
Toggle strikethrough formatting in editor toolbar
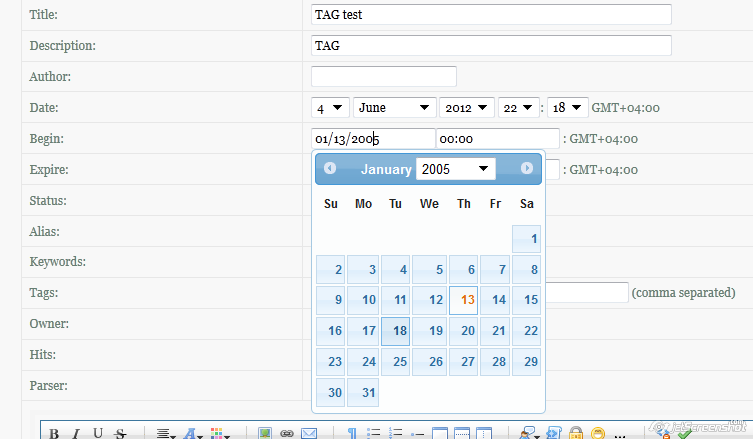pyautogui.click(x=120, y=433)
